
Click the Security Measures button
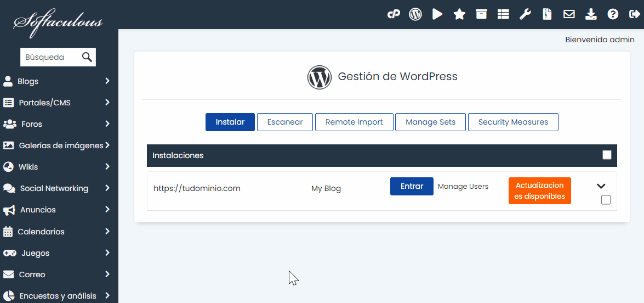click(513, 122)
